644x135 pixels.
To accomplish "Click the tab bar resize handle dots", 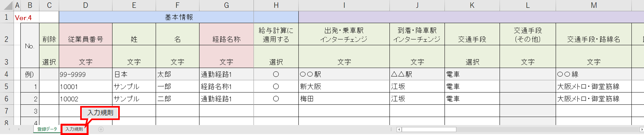I will (391, 130).
